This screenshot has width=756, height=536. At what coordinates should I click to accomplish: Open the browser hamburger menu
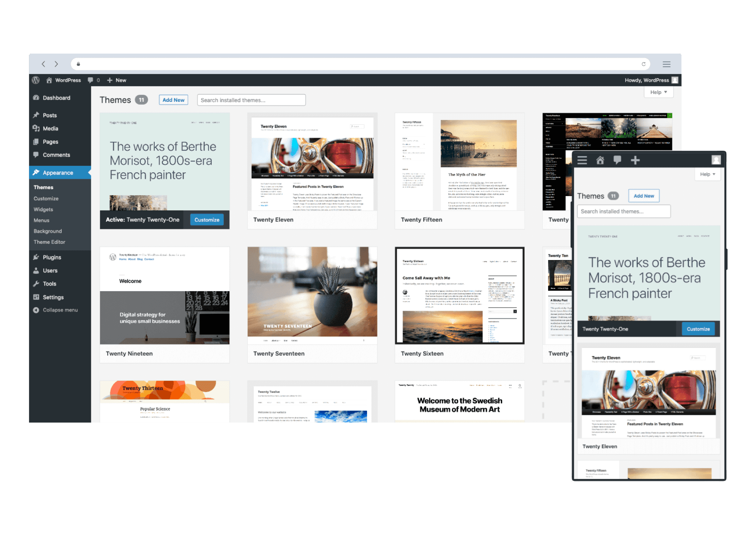[x=667, y=64]
